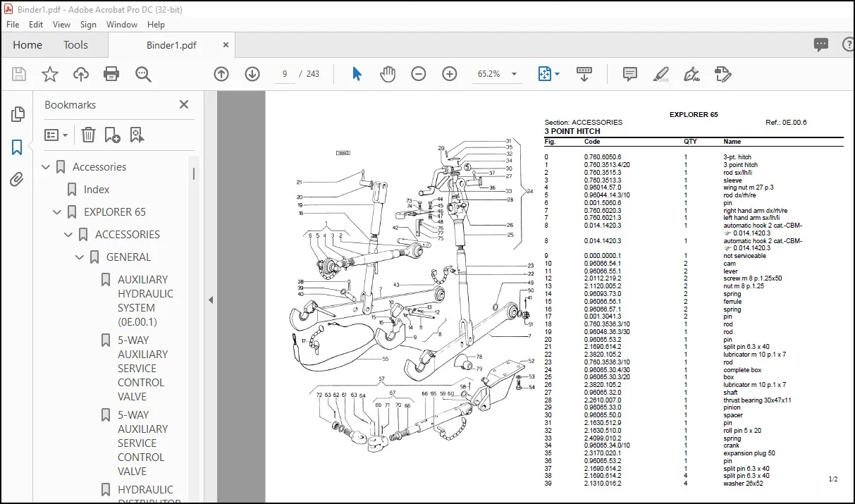Open the Window menu
Screen dimensions: 855x504
click(122, 24)
